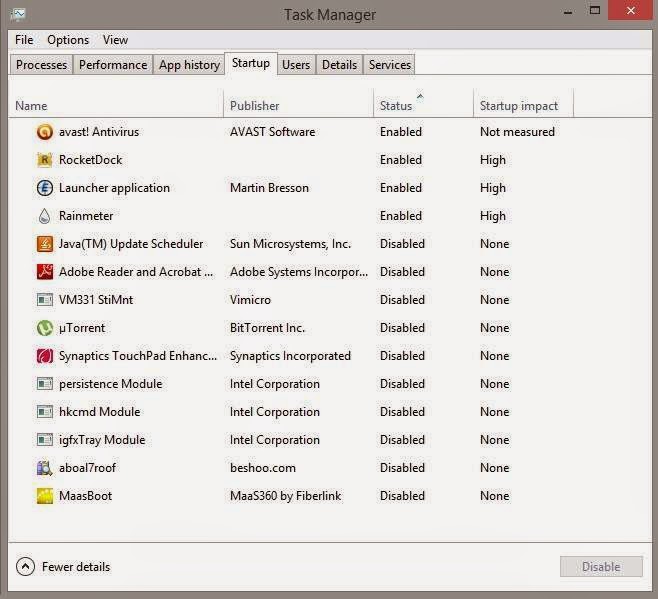Switch to the Processes tab
Viewport: 658px width, 599px height.
(41, 65)
